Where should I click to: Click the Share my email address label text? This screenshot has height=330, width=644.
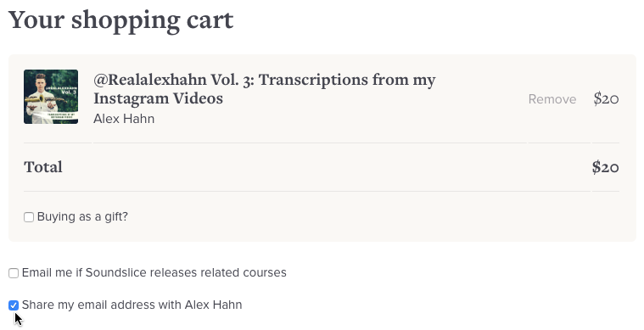pos(132,305)
